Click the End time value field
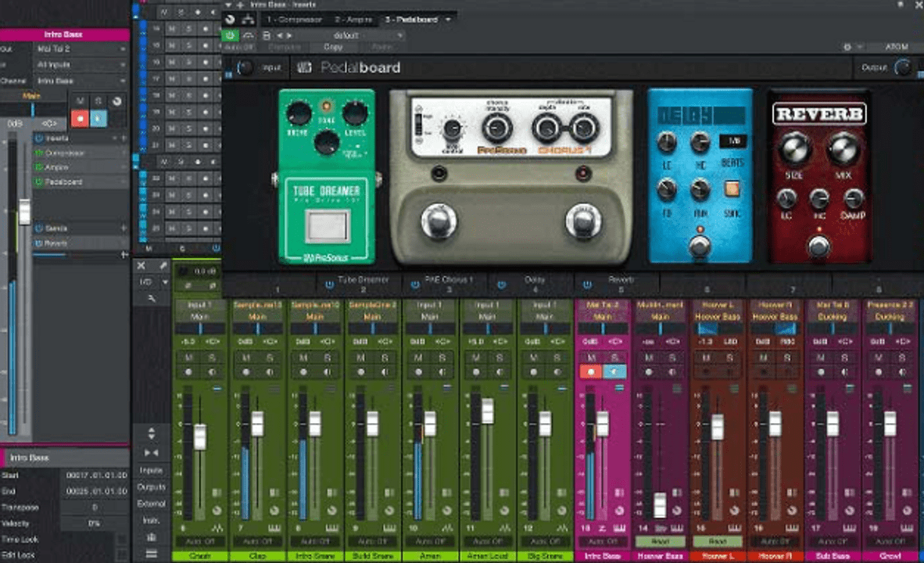Screen dimensions: 924x563 coord(96,491)
